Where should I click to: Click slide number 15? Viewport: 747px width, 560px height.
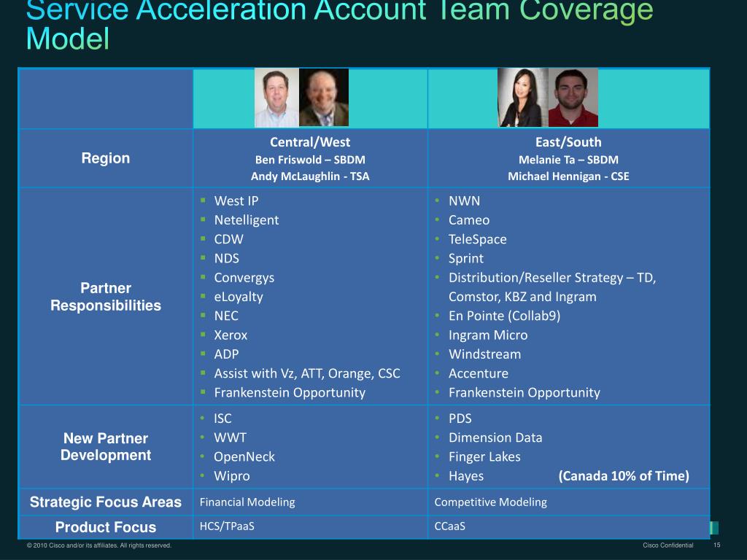(717, 545)
